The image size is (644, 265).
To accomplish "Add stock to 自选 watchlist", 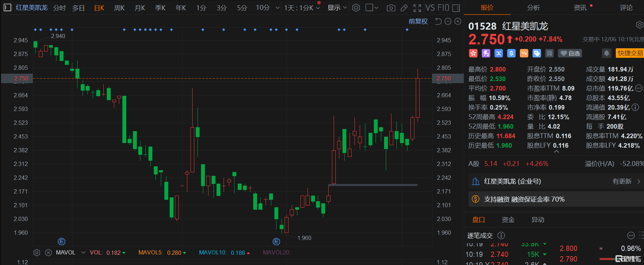I will [570, 53].
